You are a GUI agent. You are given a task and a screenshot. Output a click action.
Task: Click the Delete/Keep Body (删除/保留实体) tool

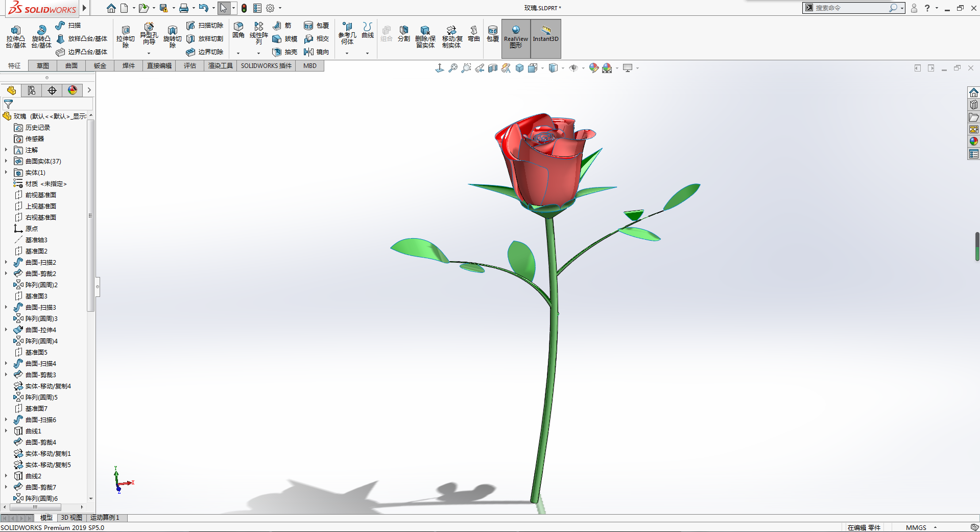click(425, 37)
